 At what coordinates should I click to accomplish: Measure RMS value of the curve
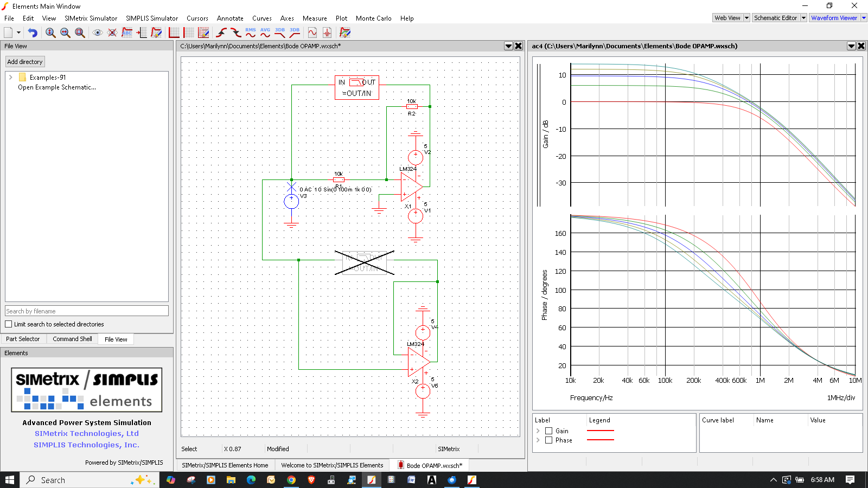pos(251,33)
